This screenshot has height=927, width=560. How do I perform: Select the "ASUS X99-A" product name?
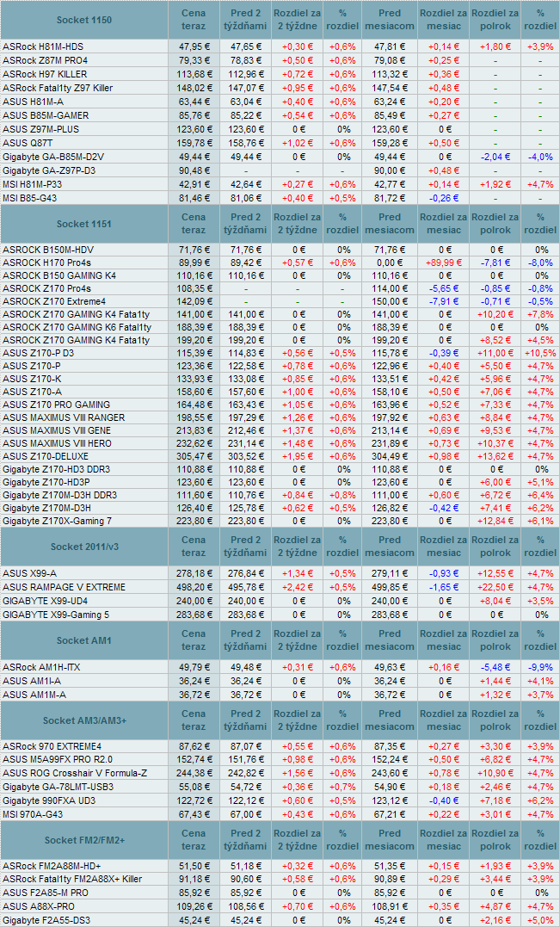(x=29, y=573)
